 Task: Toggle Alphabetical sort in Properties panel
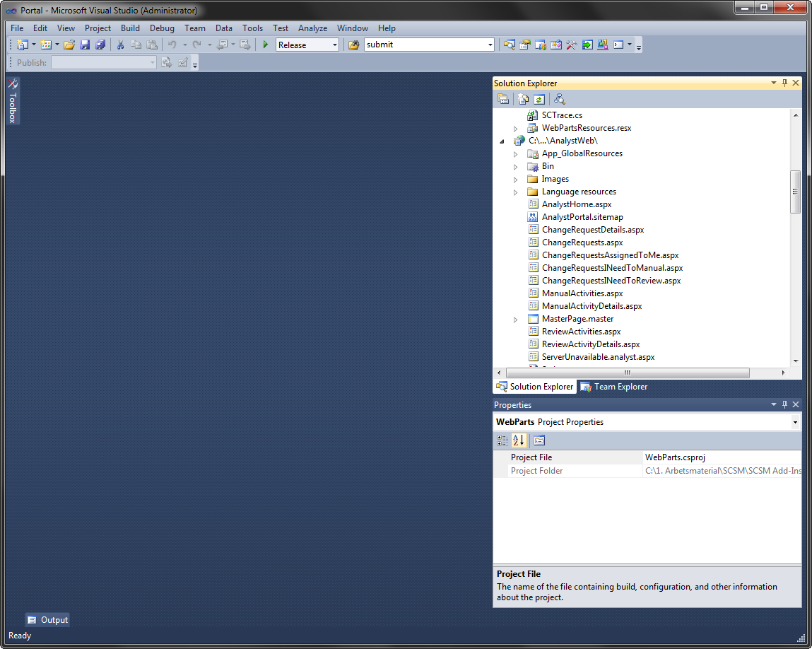pyautogui.click(x=519, y=440)
